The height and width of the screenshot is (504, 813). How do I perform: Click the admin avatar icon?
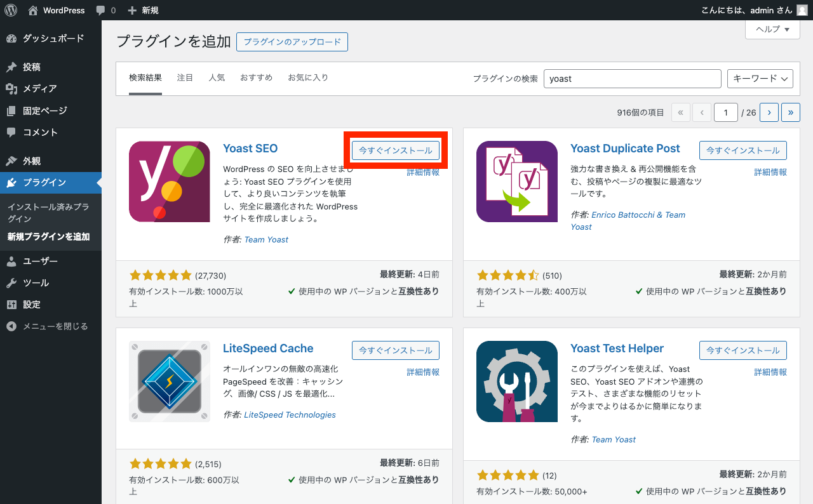[x=802, y=10]
